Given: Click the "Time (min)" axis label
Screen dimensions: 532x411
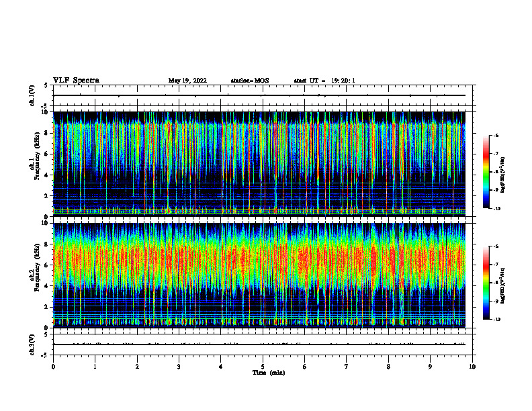Looking at the screenshot, I should (x=269, y=373).
